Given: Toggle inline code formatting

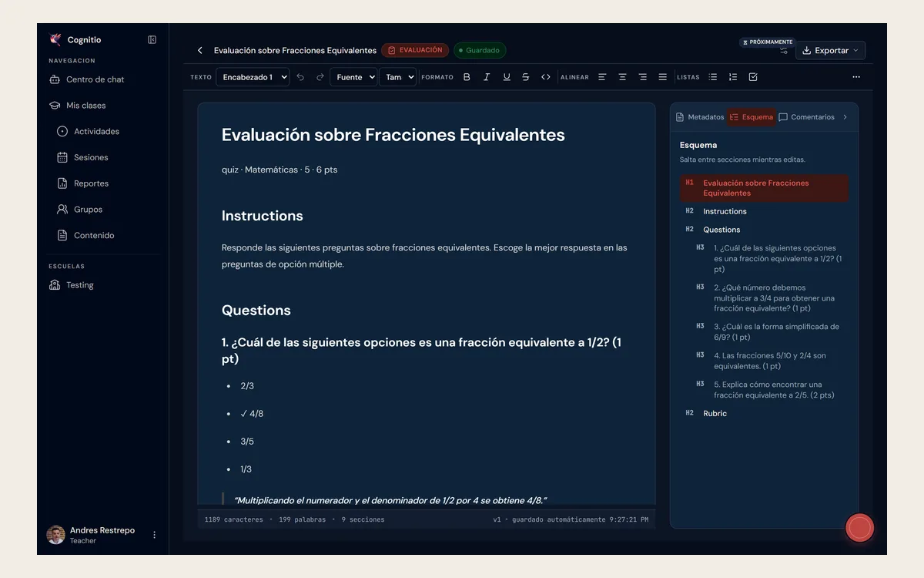Looking at the screenshot, I should (546, 77).
